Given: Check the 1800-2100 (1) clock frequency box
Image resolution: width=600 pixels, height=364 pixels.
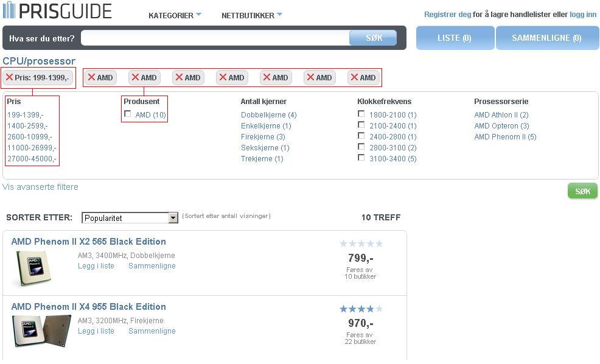Looking at the screenshot, I should (361, 114).
